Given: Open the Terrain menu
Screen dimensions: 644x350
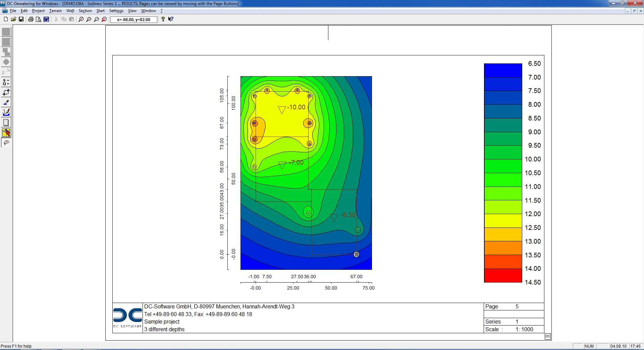Looking at the screenshot, I should 55,11.
